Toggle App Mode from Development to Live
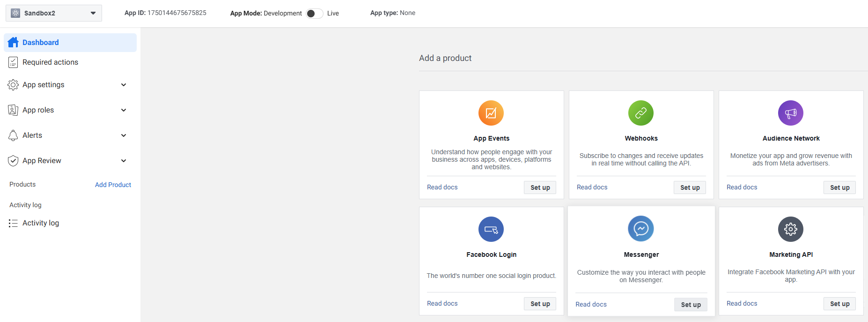 tap(314, 14)
